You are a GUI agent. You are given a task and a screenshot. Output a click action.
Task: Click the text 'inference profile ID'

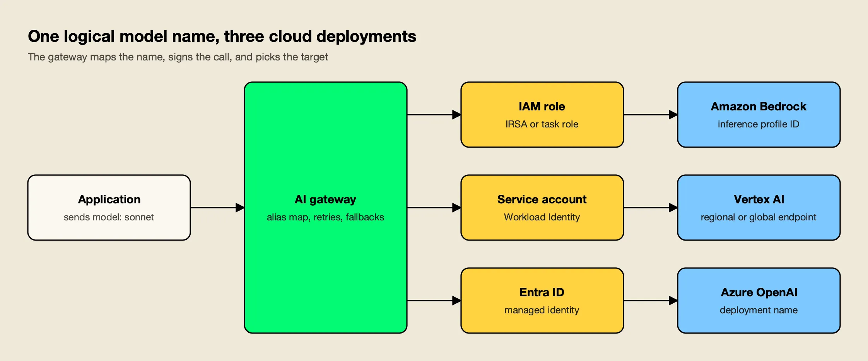tap(759, 124)
